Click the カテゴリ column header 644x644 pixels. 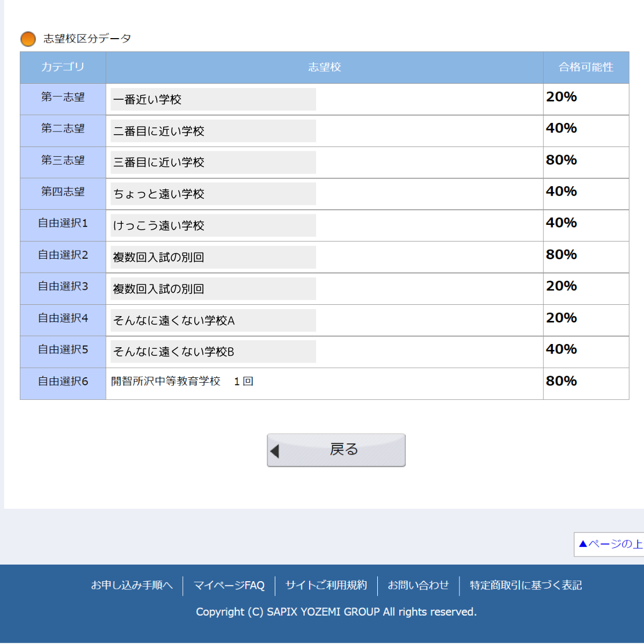click(62, 67)
